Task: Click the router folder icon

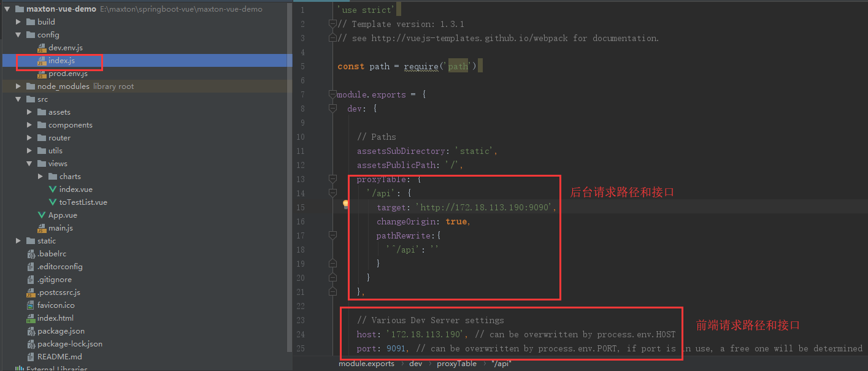Action: (x=41, y=138)
